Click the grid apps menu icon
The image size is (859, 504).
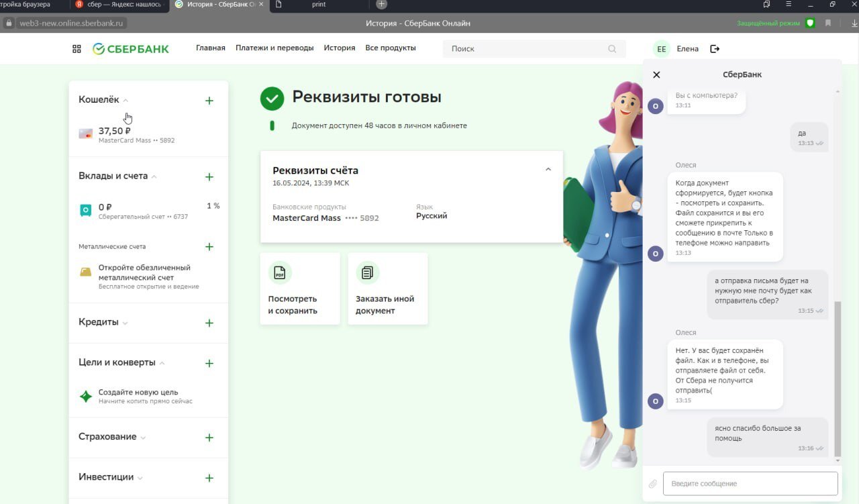pyautogui.click(x=77, y=49)
